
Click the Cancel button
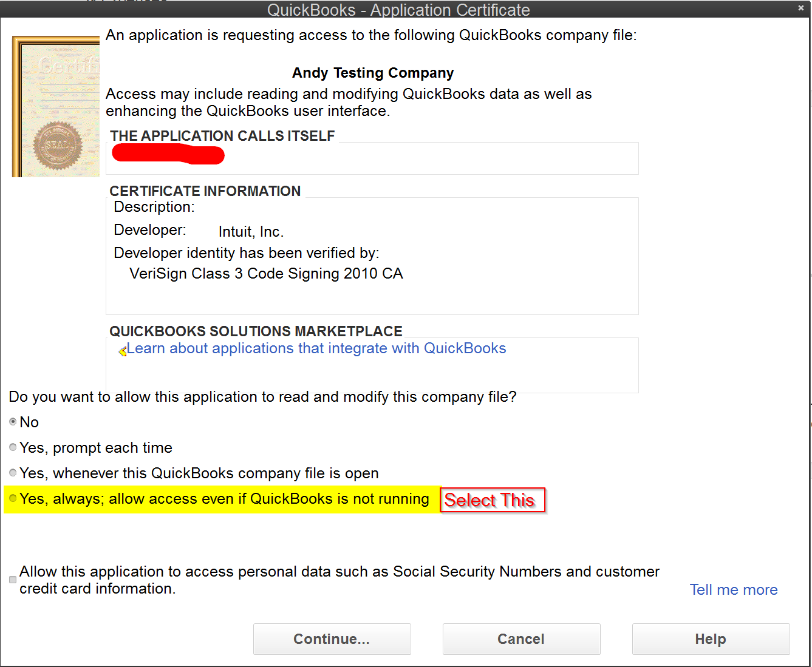tap(522, 639)
